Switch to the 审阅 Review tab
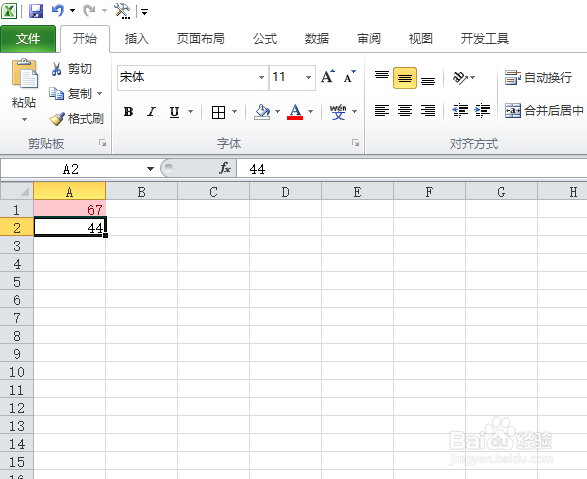Screen dimensions: 587x479 pyautogui.click(x=369, y=39)
